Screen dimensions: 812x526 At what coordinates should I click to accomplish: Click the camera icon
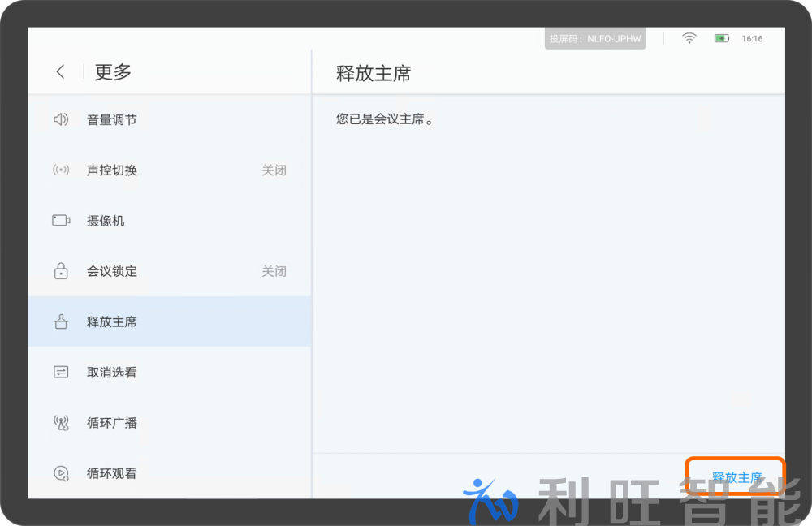(x=61, y=221)
